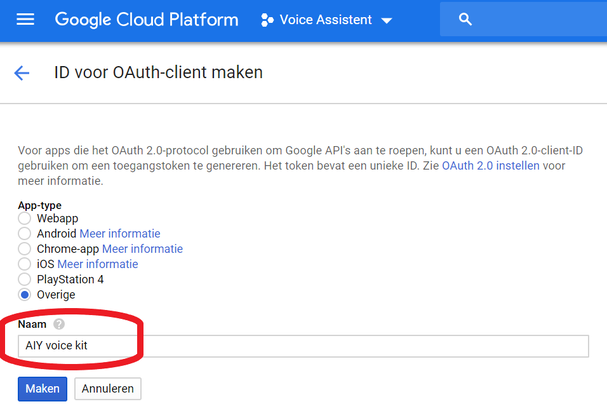Open the OAuth 2.0 instellen link
This screenshot has height=411, width=607.
click(490, 166)
